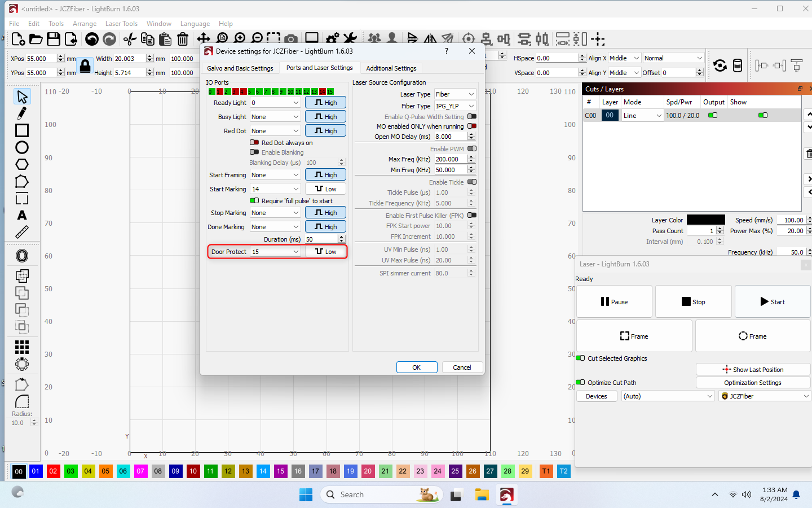Open the Fiber Type dropdown
The image size is (812, 508).
(454, 106)
